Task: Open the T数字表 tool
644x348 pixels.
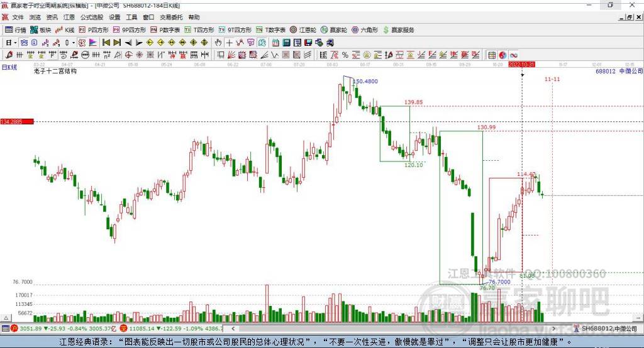Action: [x=270, y=30]
